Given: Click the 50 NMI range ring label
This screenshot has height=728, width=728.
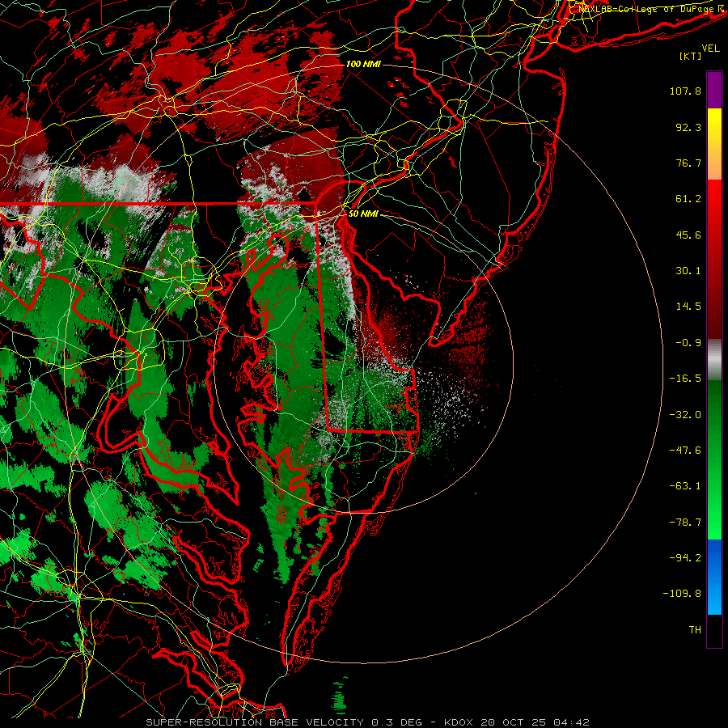Looking at the screenshot, I should point(363,214).
